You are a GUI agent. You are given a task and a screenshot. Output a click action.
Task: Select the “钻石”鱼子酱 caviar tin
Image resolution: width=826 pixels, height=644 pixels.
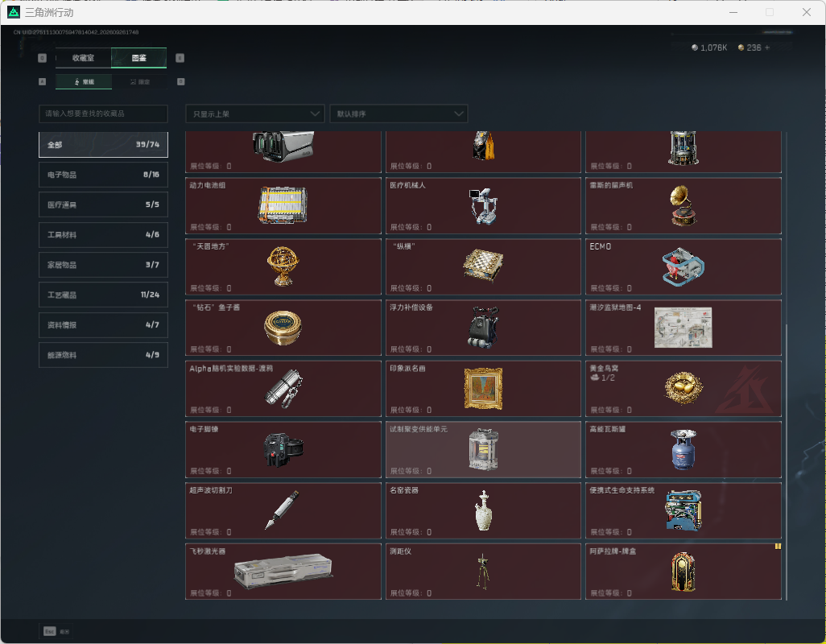[x=283, y=328]
